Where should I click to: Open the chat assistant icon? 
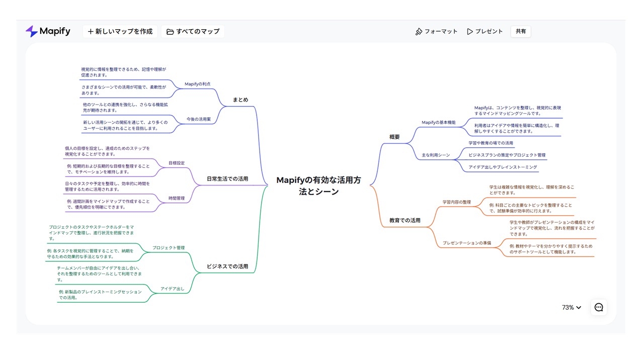599,307
